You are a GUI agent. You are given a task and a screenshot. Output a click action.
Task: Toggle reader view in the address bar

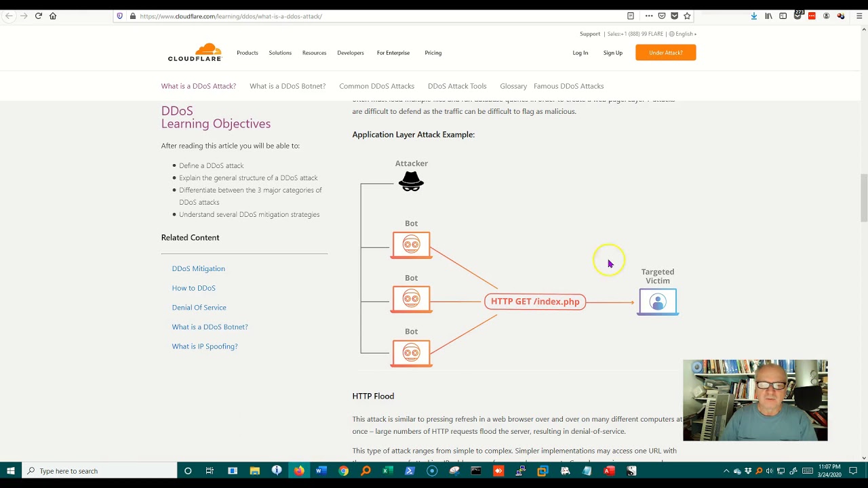[631, 16]
